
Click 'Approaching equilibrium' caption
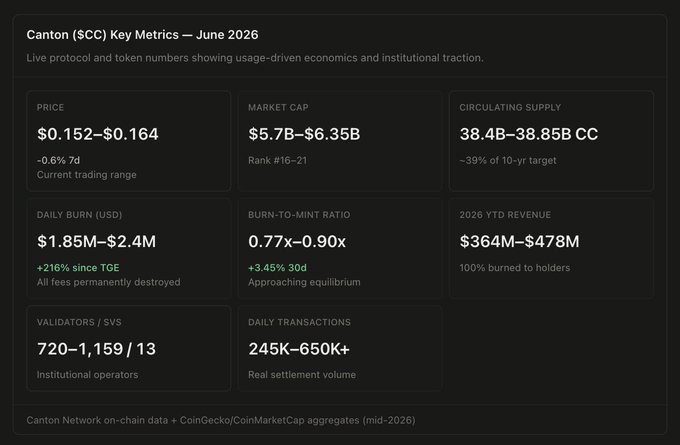tap(304, 282)
